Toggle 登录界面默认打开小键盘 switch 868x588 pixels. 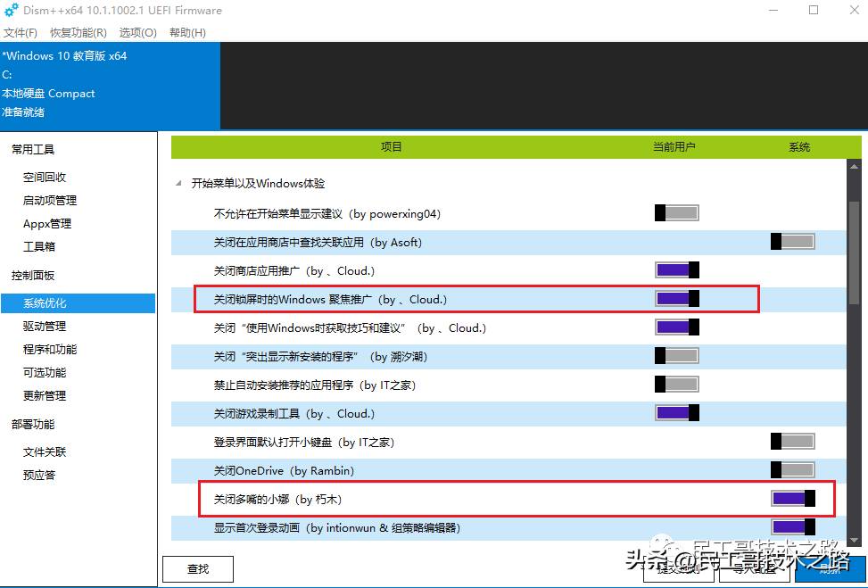point(793,442)
